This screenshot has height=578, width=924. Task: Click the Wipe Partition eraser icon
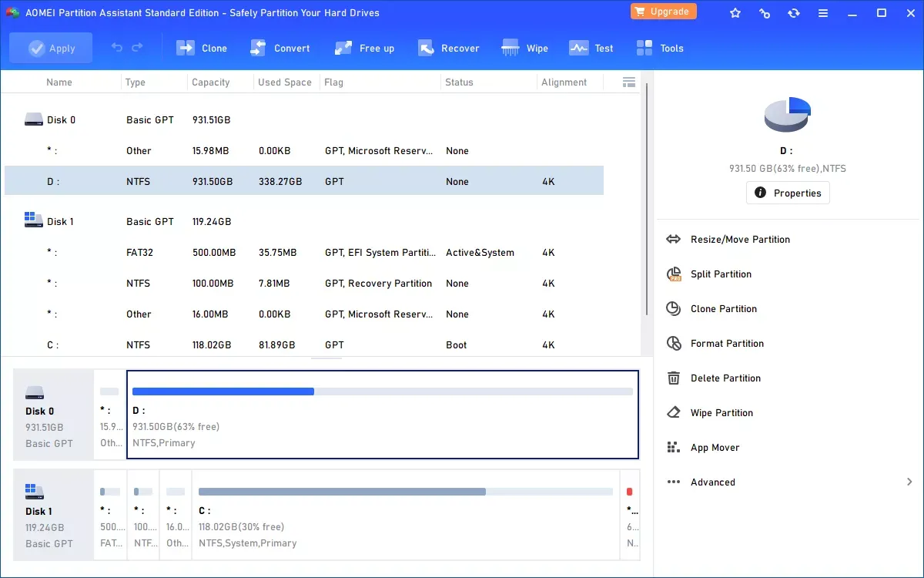pos(674,413)
